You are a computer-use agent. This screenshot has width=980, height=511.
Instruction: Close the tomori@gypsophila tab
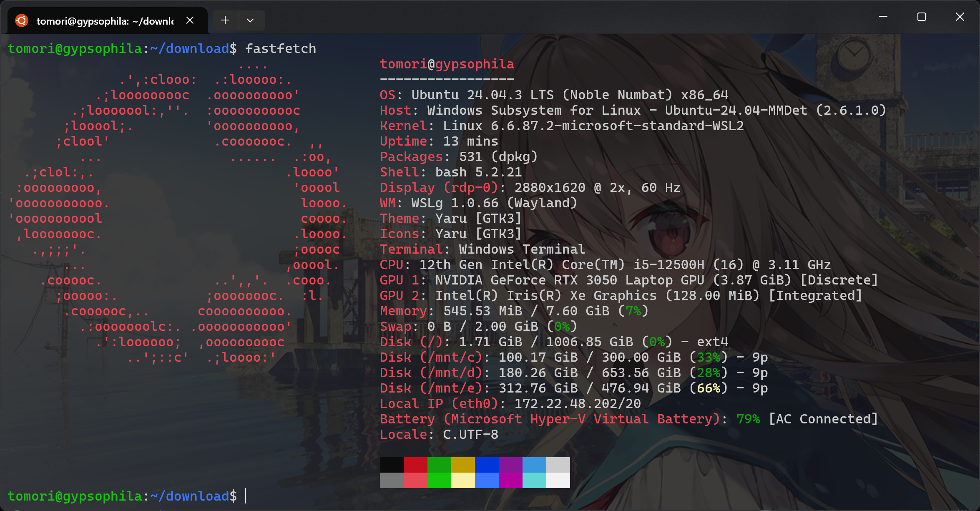pos(190,20)
